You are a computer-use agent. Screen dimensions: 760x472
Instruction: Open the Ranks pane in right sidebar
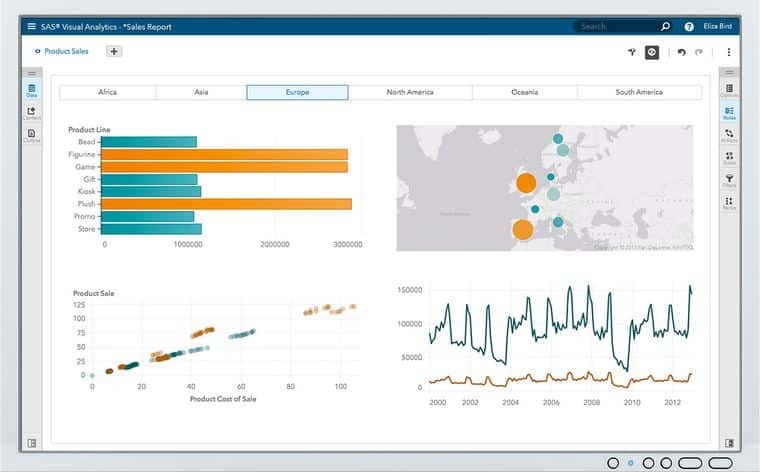729,203
